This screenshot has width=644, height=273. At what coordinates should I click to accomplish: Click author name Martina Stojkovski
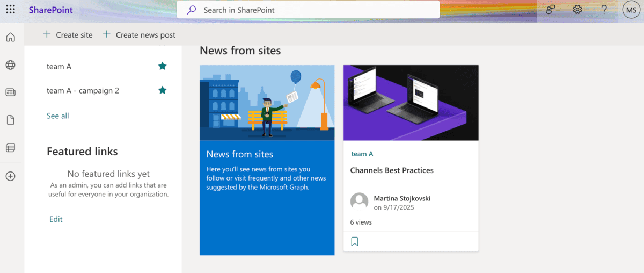(402, 198)
